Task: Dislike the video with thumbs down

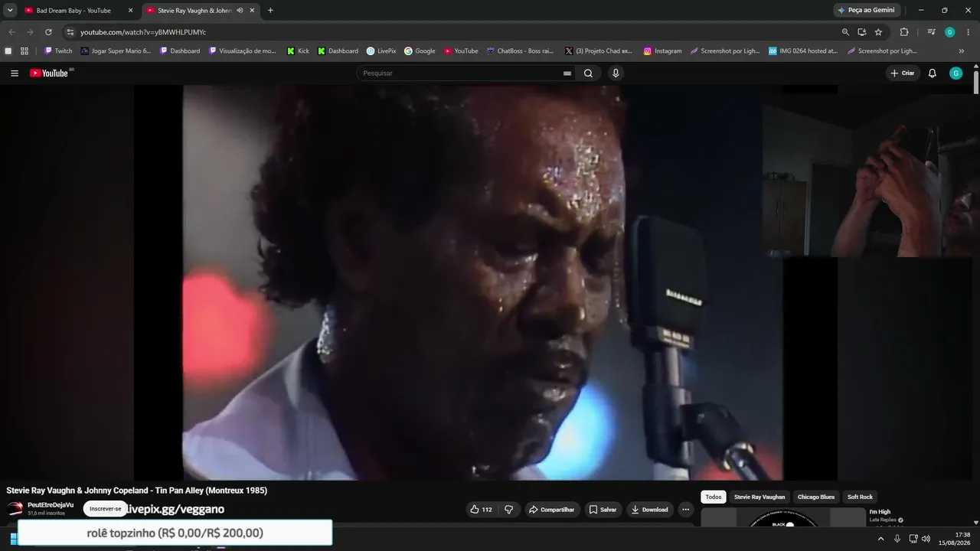Action: click(x=508, y=510)
